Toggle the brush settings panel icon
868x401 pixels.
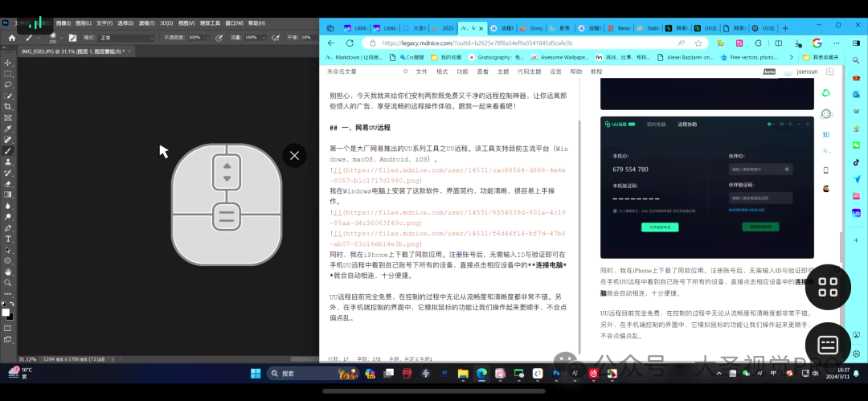(72, 38)
